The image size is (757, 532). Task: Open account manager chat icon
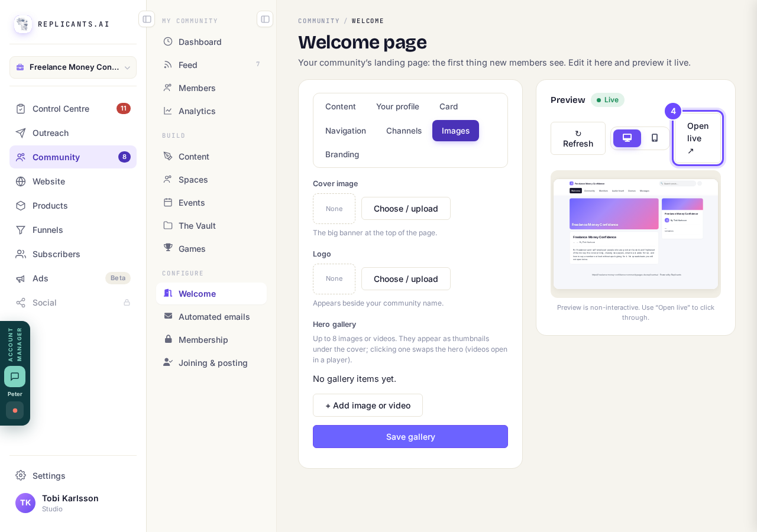(x=15, y=377)
